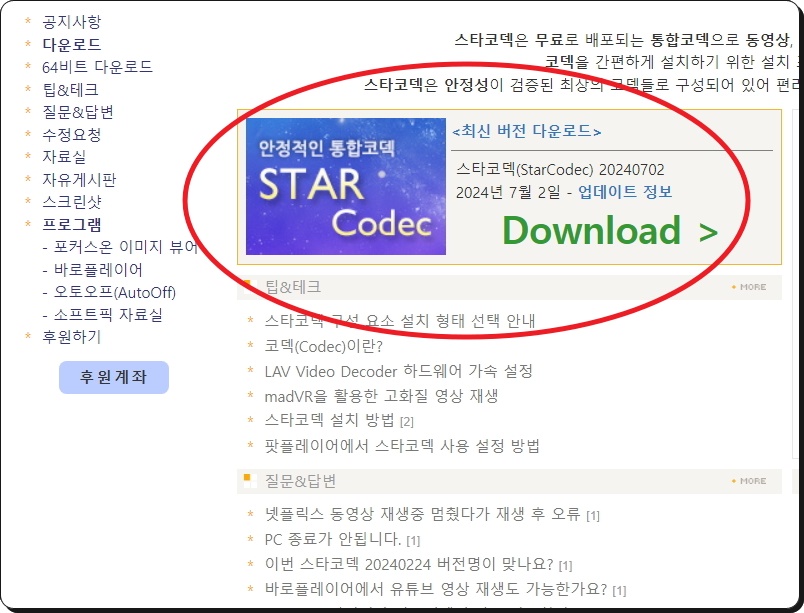The image size is (804, 613).
Task: Open the 자료실 sidebar menu
Action: pyautogui.click(x=64, y=156)
